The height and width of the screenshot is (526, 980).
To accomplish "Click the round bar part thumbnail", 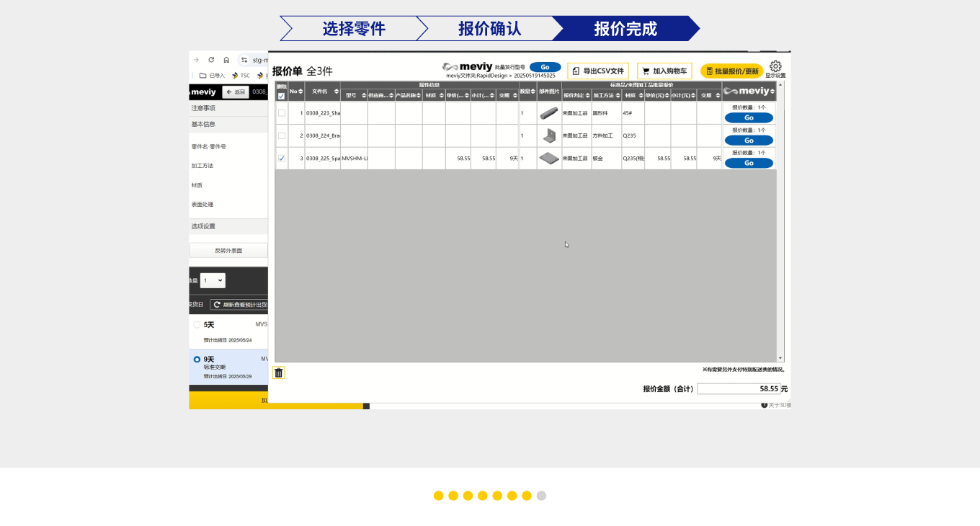I will [x=549, y=113].
